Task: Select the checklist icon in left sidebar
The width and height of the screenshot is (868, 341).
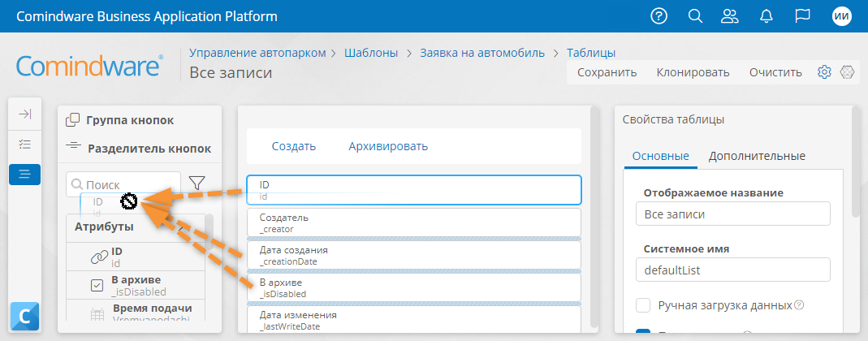Action: [24, 145]
